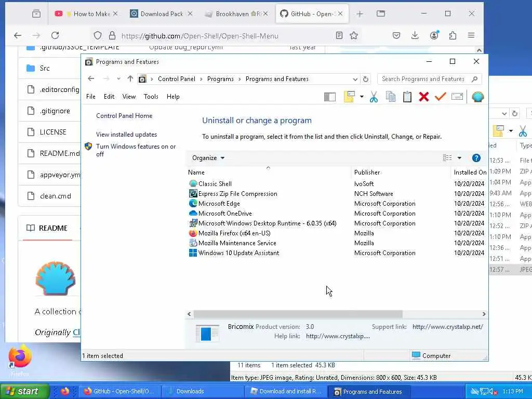Viewport: 532px width, 399px height.
Task: Click the Firefox quick launch taskbar icon
Action: click(65, 391)
